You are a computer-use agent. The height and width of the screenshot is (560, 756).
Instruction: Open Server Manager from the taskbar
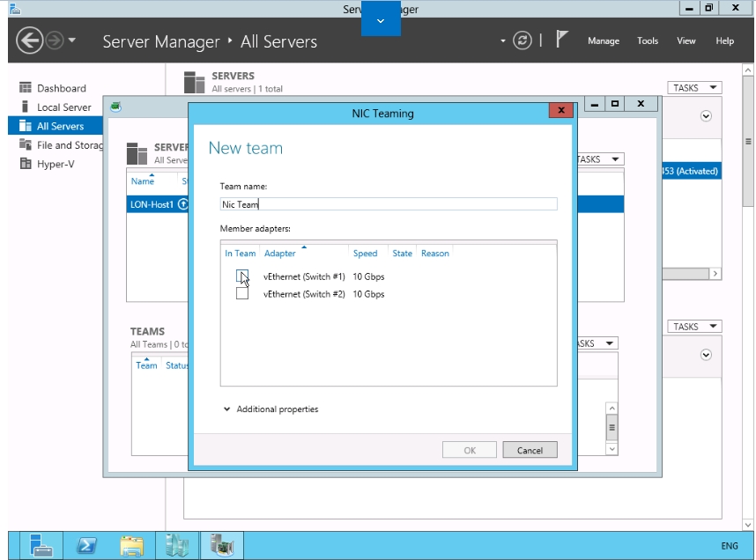coord(41,546)
